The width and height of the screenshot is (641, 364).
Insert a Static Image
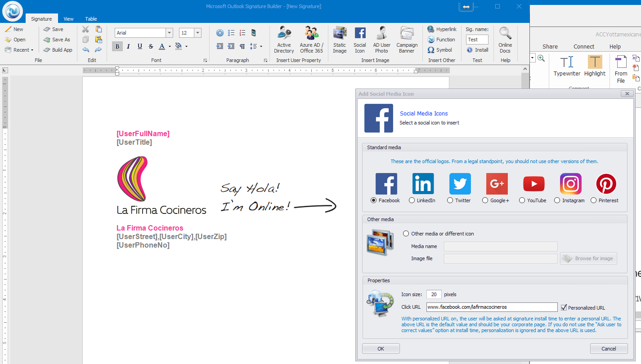340,40
